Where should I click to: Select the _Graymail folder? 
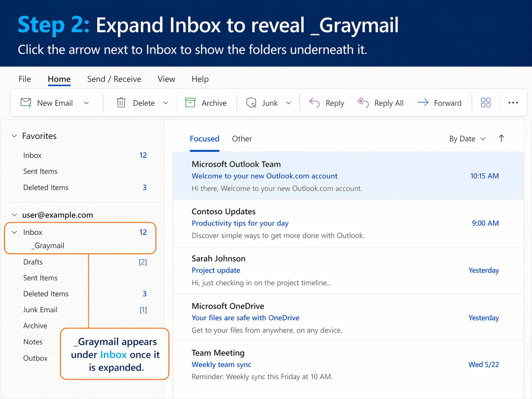(48, 245)
